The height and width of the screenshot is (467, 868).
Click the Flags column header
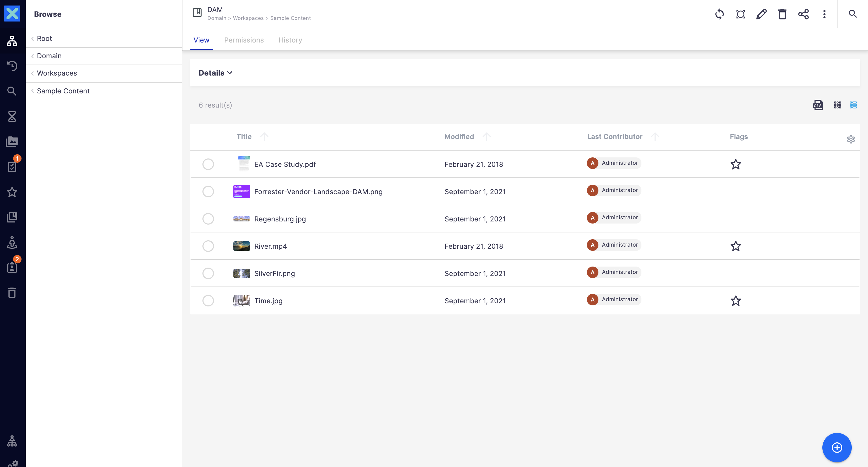(739, 137)
